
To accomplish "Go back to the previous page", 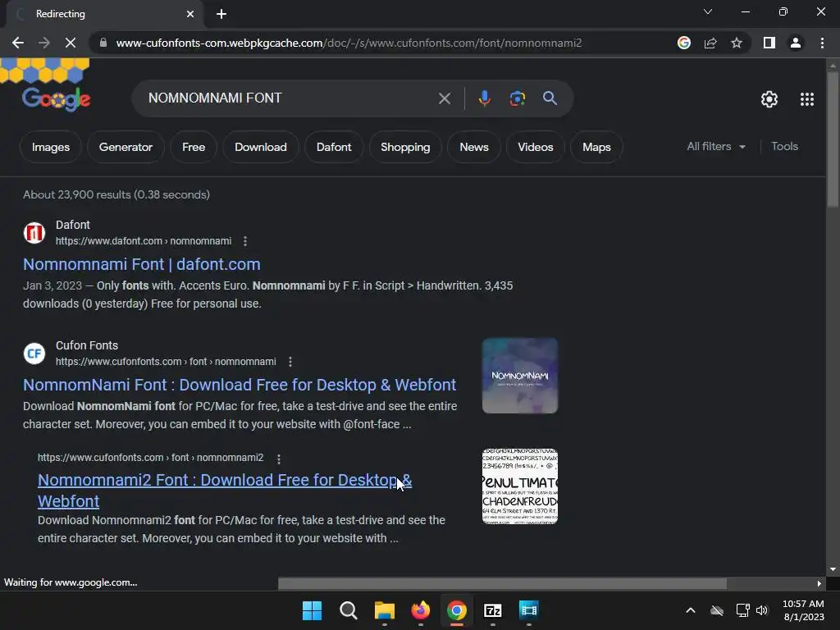I will 18,43.
